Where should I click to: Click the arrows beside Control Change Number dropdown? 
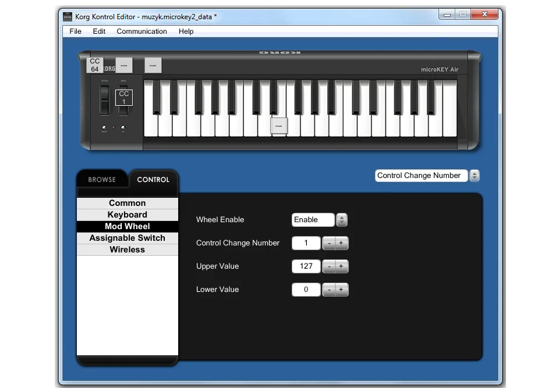click(474, 176)
